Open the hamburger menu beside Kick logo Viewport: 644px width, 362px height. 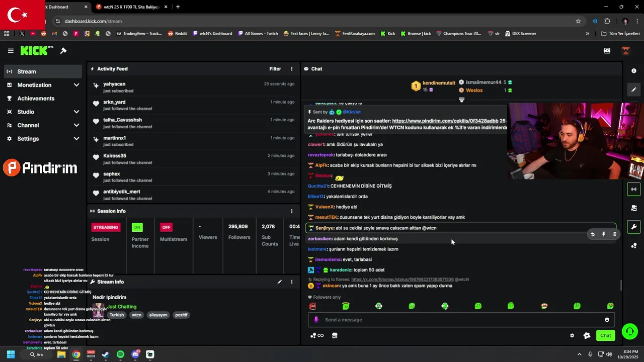11,51
